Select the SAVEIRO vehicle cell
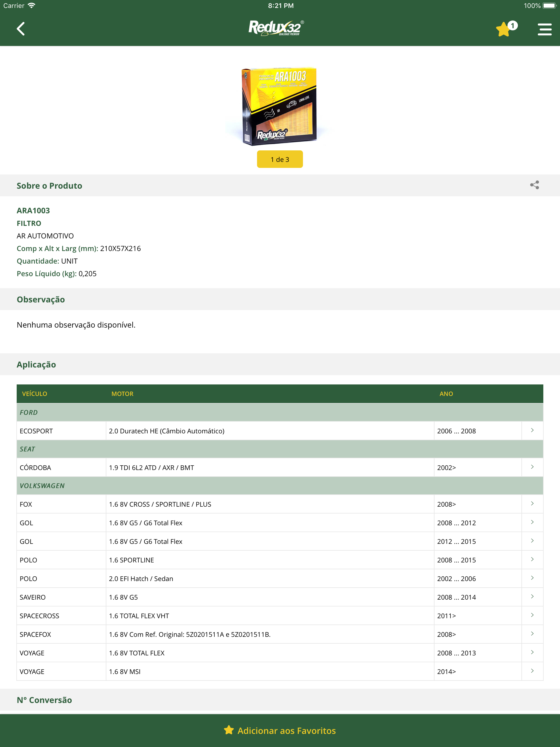Screen dimensions: 560x747 point(62,597)
